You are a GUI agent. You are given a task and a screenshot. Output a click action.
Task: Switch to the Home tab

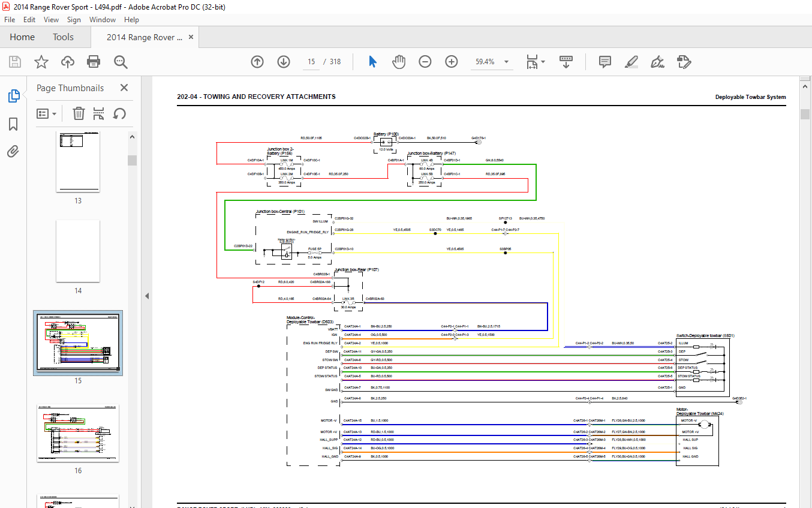click(x=22, y=37)
